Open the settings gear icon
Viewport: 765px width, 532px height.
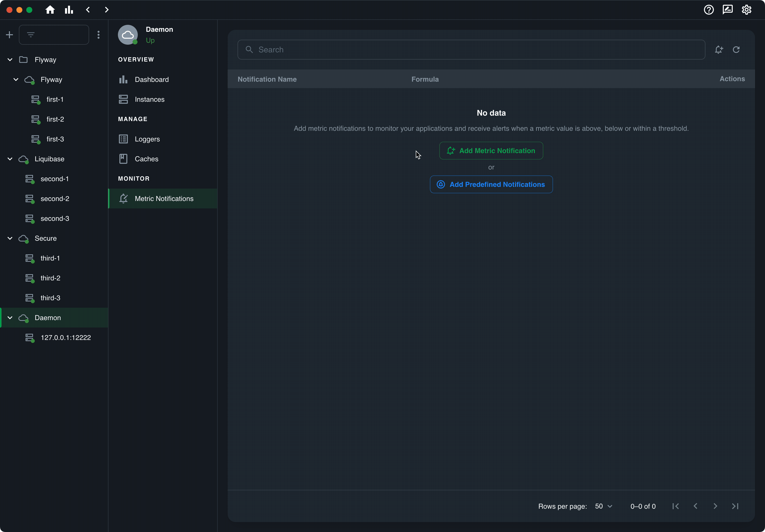[746, 10]
